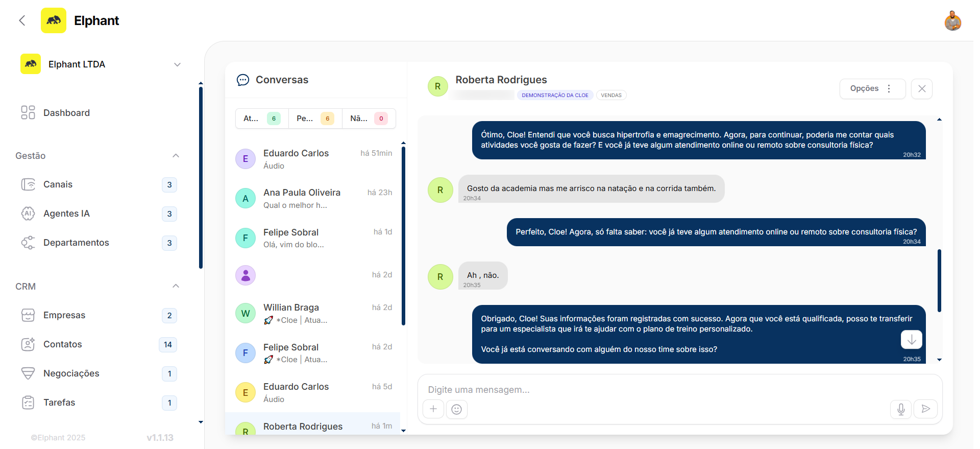Click the Elphant brand title
980x449 pixels.
[x=96, y=20]
